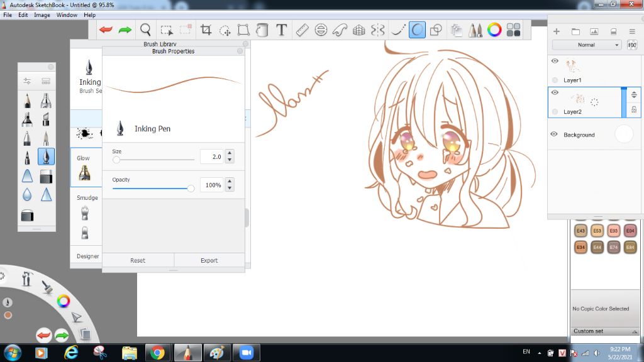Toggle the Predictive Stroke tool
Viewport: 644px width, 362px height.
point(417,30)
